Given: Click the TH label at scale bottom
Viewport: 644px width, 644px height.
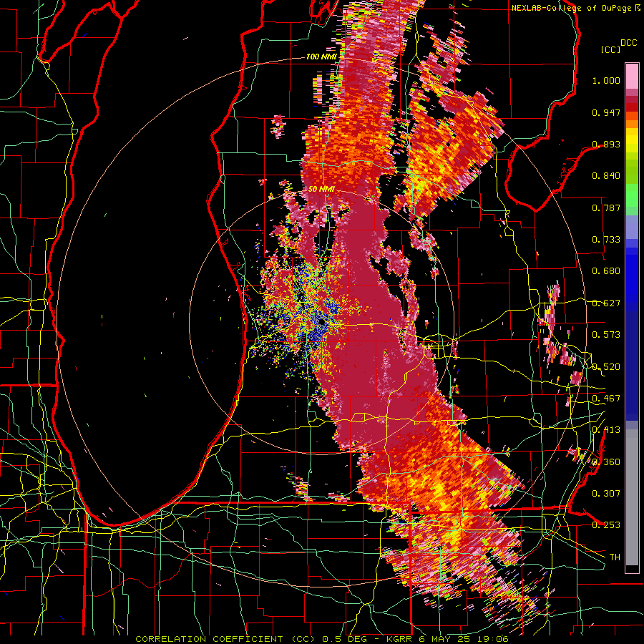Looking at the screenshot, I should (615, 557).
